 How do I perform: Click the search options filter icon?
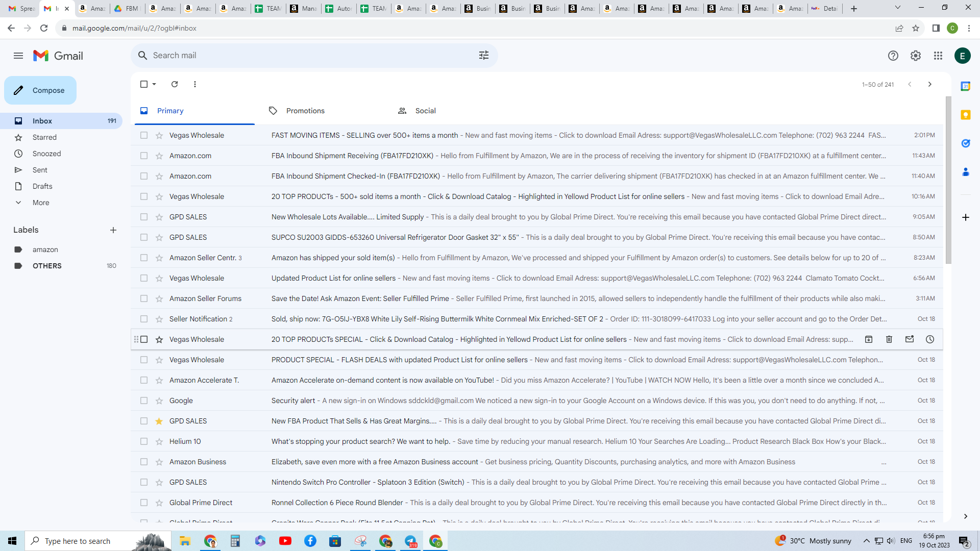pos(484,56)
